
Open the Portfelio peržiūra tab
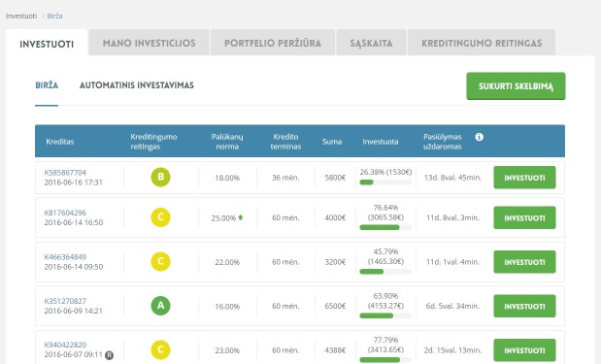point(273,43)
